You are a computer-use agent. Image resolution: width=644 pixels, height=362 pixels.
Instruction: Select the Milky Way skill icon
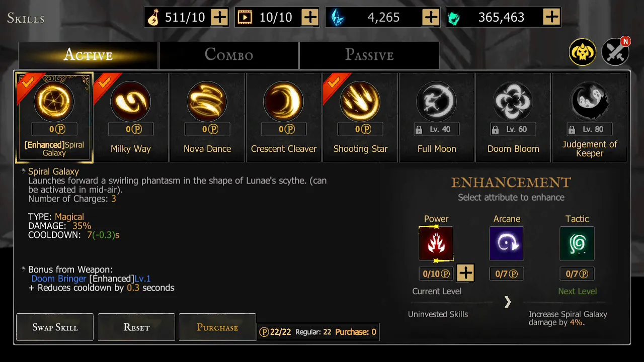pos(131,102)
